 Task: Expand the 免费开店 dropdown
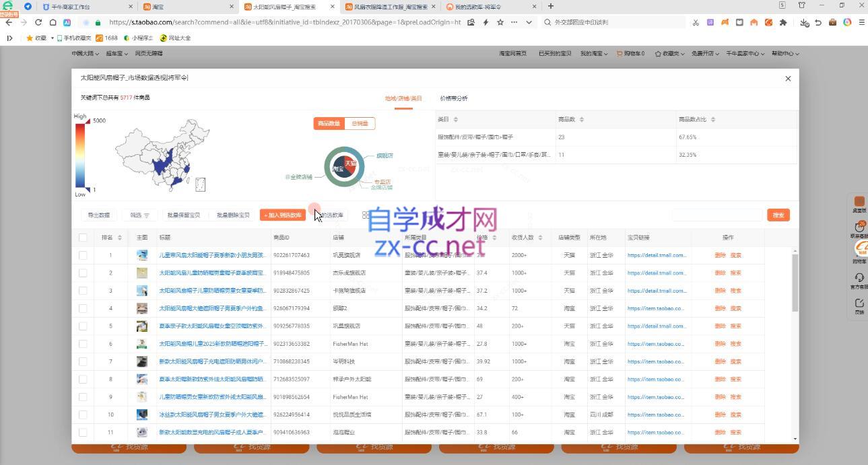(704, 53)
